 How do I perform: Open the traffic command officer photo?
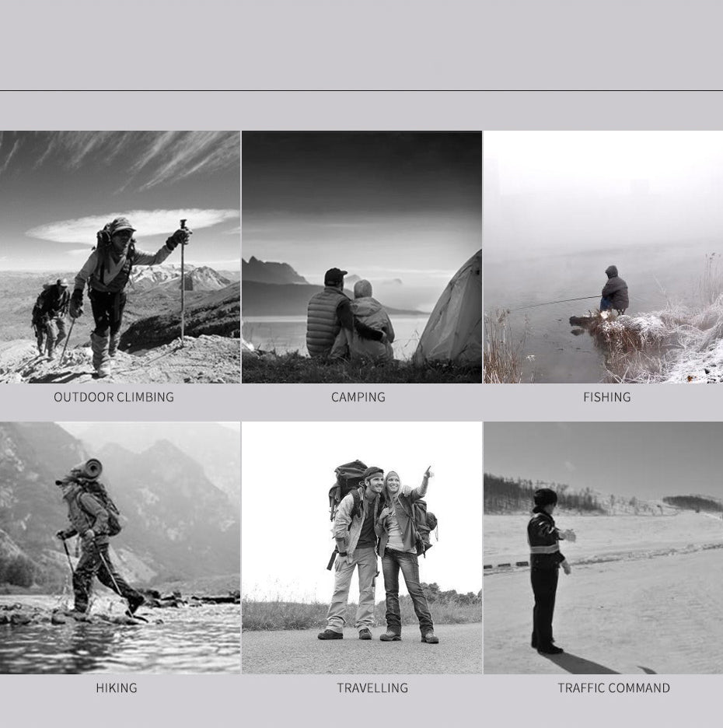coord(603,548)
